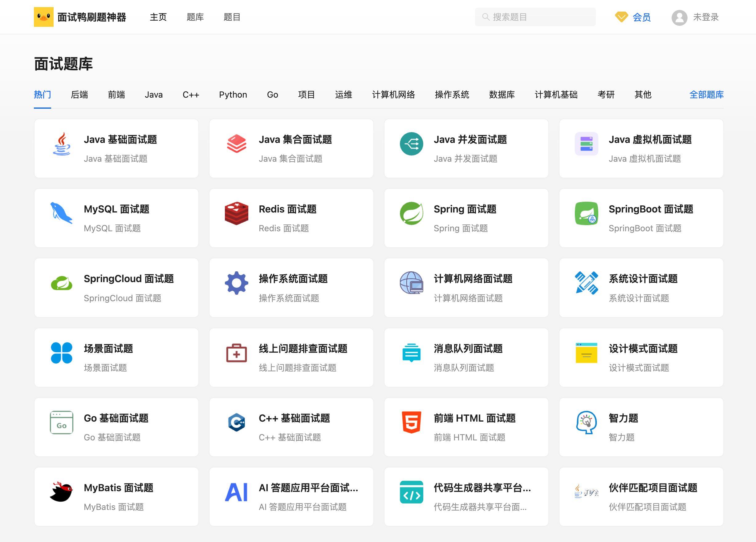Focus the 搜索题目 search field
The width and height of the screenshot is (756, 542).
pyautogui.click(x=535, y=17)
